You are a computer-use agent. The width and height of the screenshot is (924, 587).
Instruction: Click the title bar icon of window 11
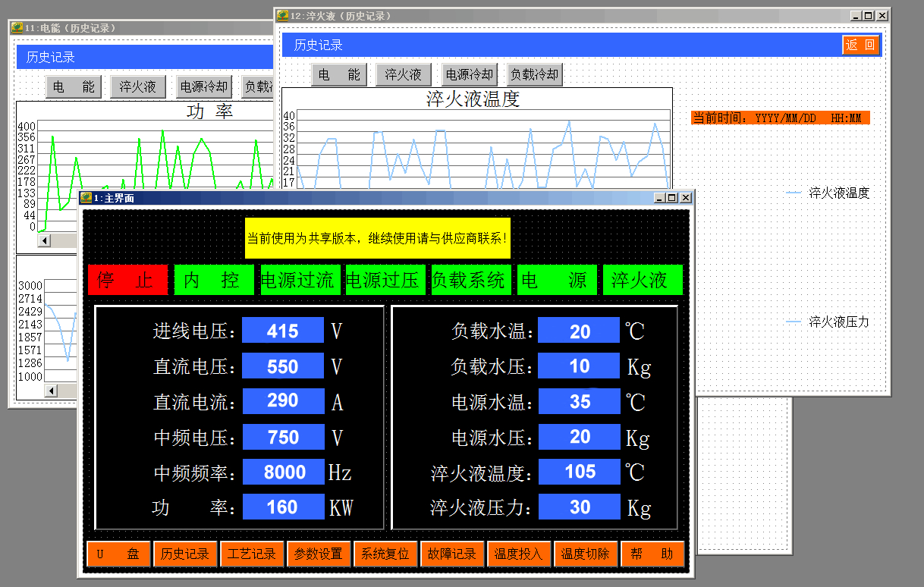click(16, 28)
